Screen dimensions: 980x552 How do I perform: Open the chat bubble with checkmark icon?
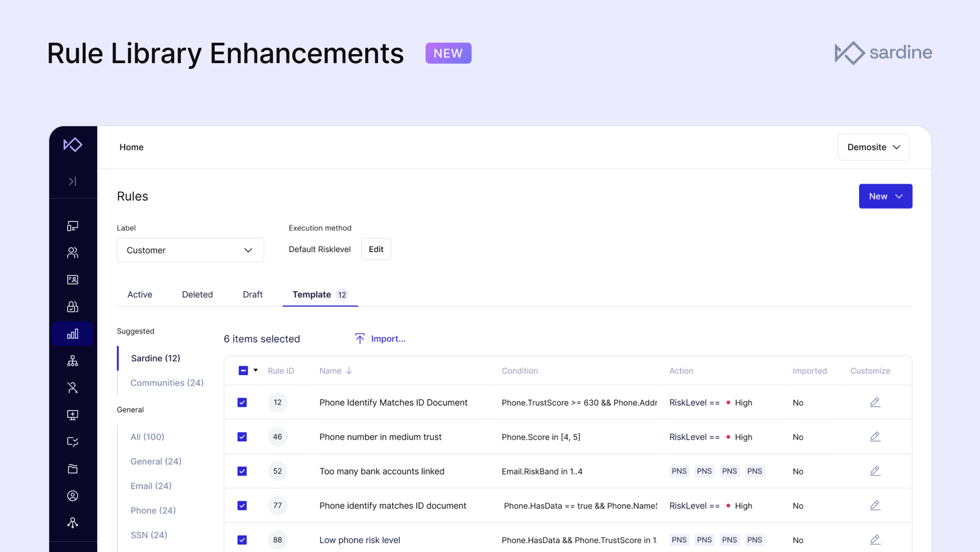click(73, 442)
